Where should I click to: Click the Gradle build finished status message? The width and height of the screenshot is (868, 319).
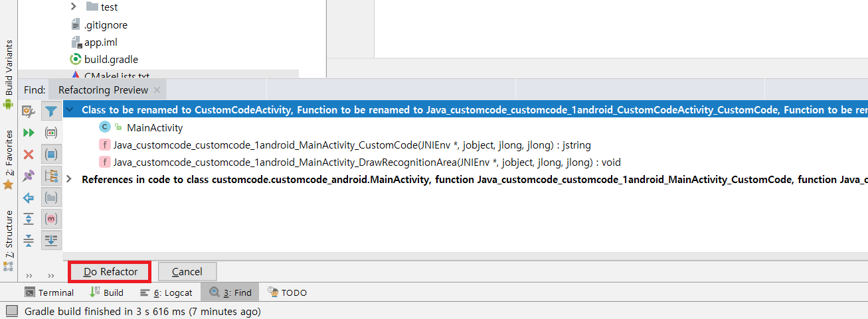[x=143, y=311]
